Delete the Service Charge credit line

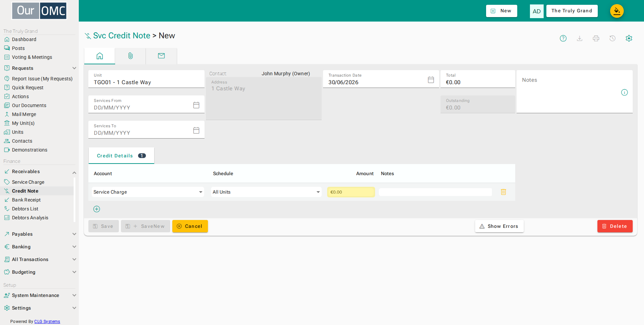pyautogui.click(x=504, y=192)
